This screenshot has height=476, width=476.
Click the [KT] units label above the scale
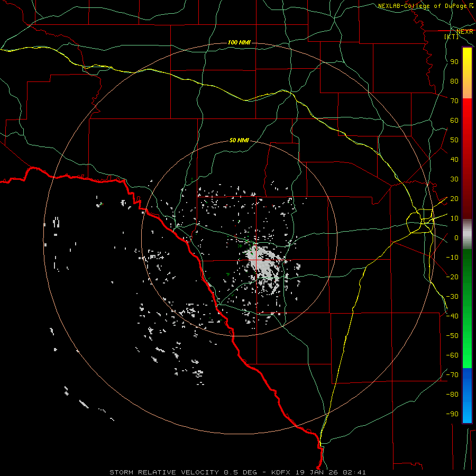pyautogui.click(x=452, y=36)
